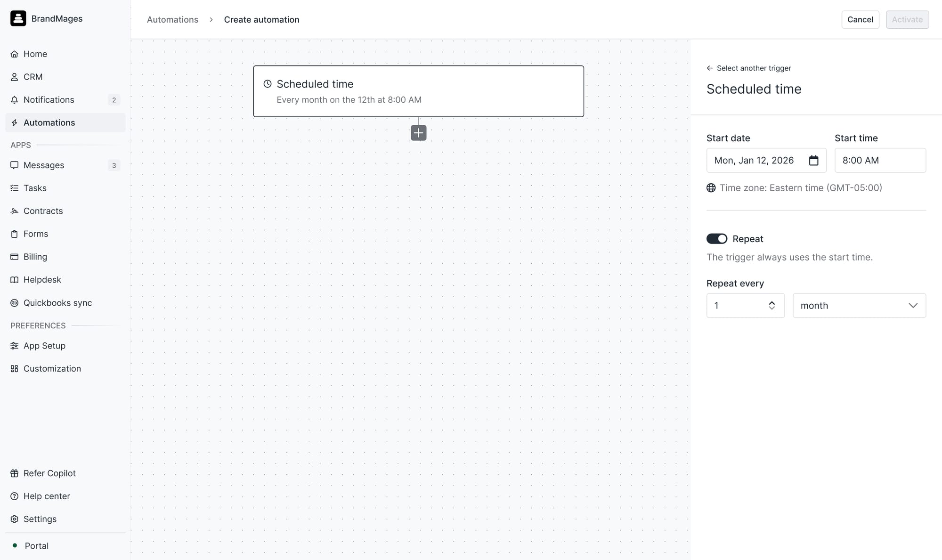
Task: Open the Settings gear in sidebar
Action: 15,519
